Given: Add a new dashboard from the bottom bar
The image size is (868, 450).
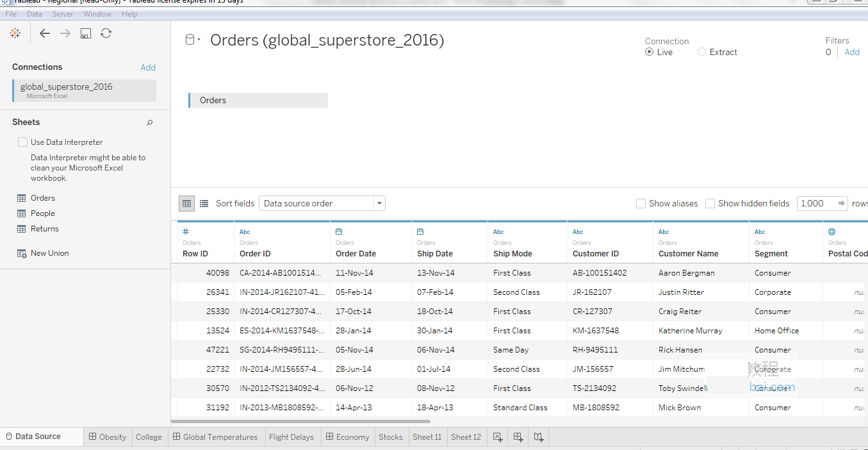Looking at the screenshot, I should pos(518,437).
